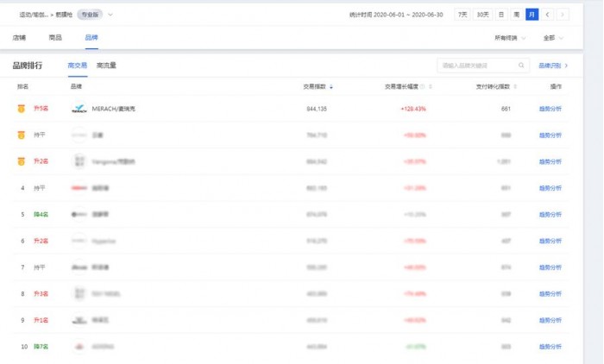This screenshot has width=604, height=364.
Task: Click the rank 4 brand logo
Action: tap(79, 188)
